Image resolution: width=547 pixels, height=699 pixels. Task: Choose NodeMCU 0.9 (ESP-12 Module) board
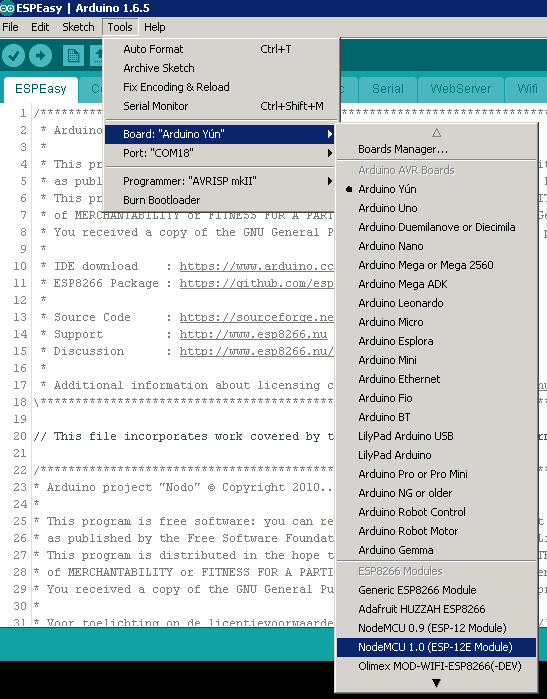coord(436,628)
